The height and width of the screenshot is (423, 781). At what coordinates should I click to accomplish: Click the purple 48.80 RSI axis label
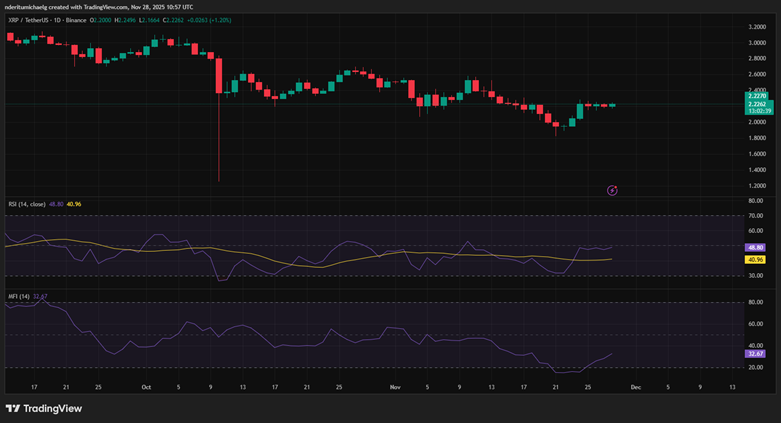[x=755, y=247]
